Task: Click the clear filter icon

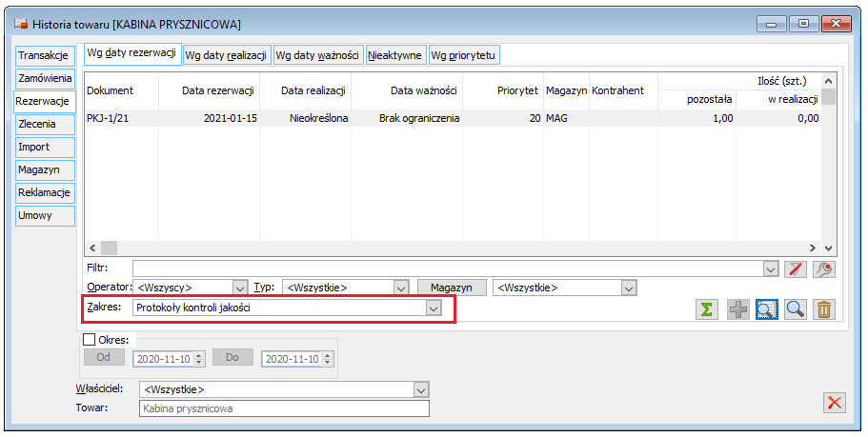Action: pyautogui.click(x=796, y=268)
